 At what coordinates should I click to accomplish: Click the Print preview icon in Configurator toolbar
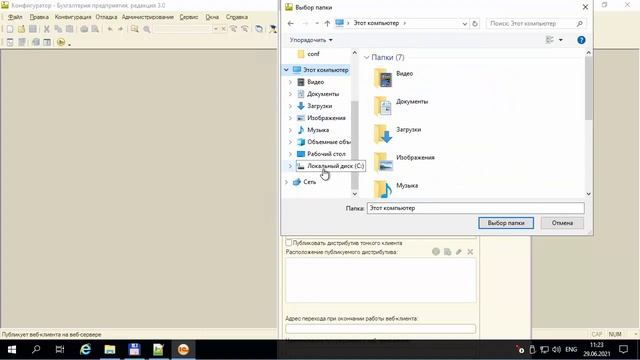[95, 29]
